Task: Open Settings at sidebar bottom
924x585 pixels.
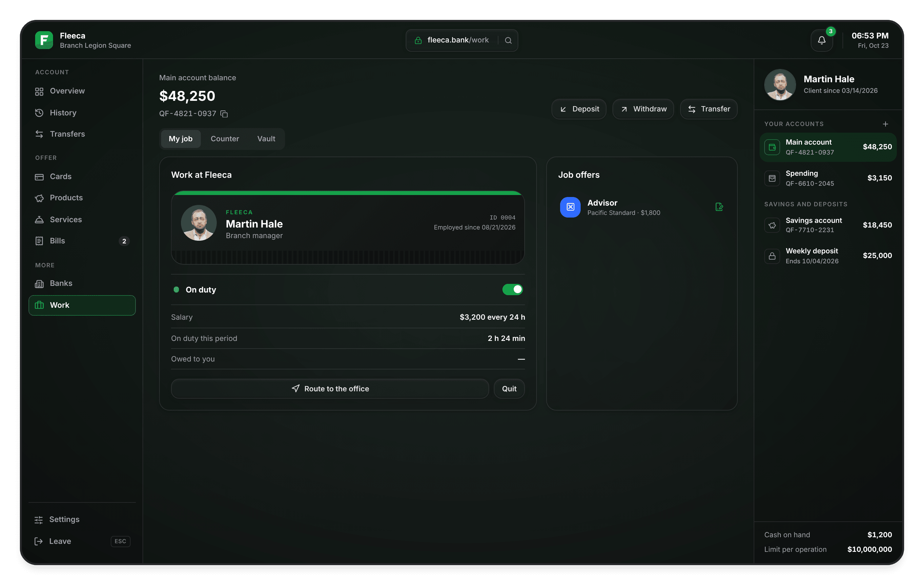Action: (x=82, y=520)
